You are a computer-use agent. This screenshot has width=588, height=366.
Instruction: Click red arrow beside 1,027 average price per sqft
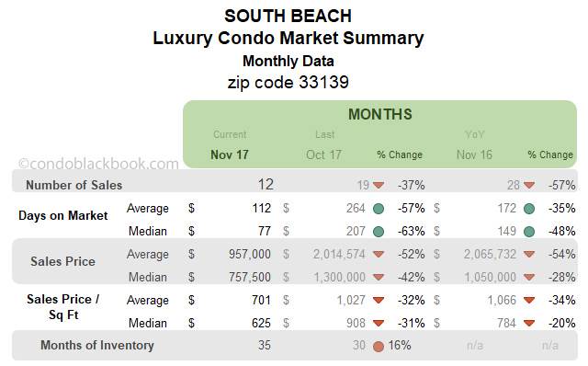379,301
